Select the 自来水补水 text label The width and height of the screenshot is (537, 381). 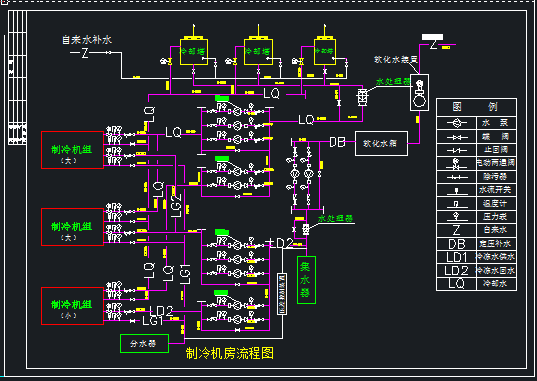[87, 40]
